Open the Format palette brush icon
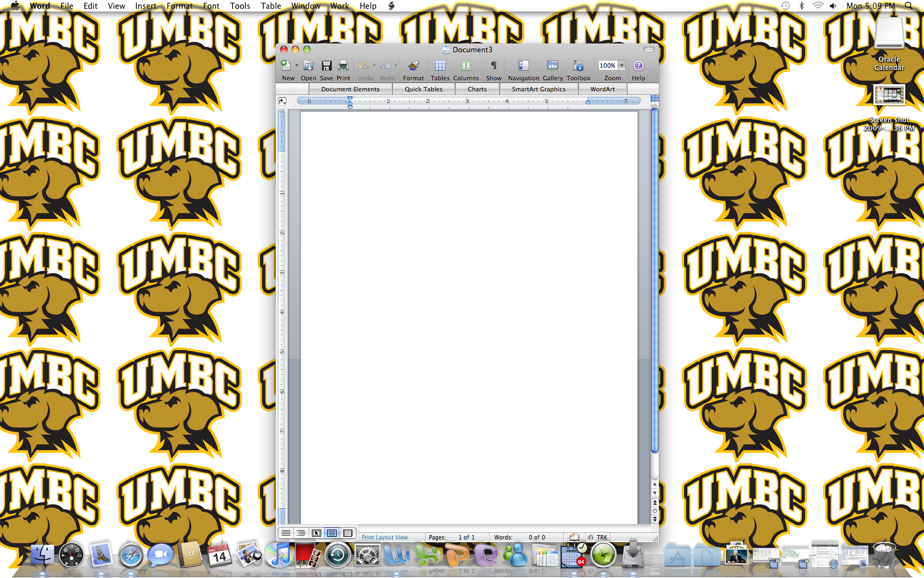The image size is (924, 578). [x=413, y=66]
